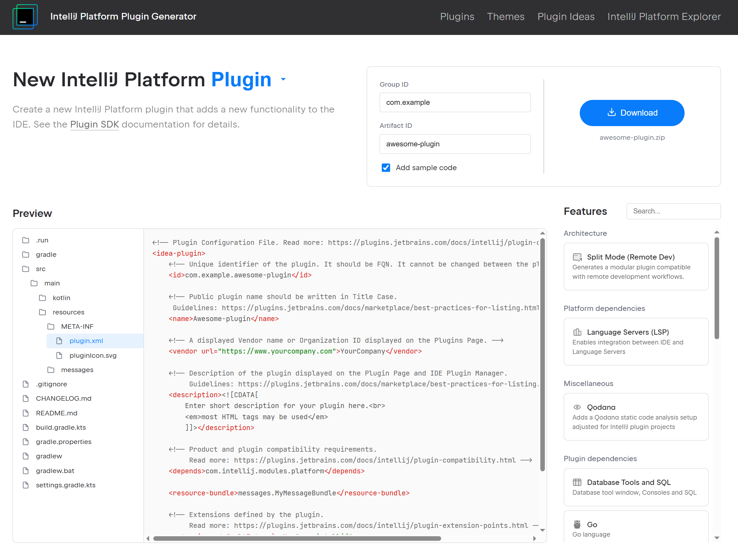Click the Qodana eye icon
Screen dimensions: 738x560
(577, 407)
